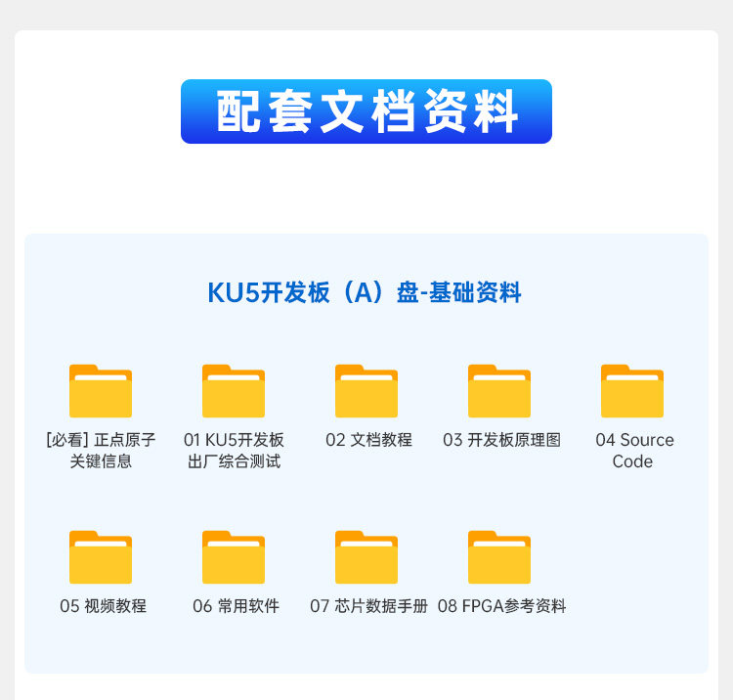
Task: Open the 05 视频教程 folder icon
Action: [x=101, y=557]
